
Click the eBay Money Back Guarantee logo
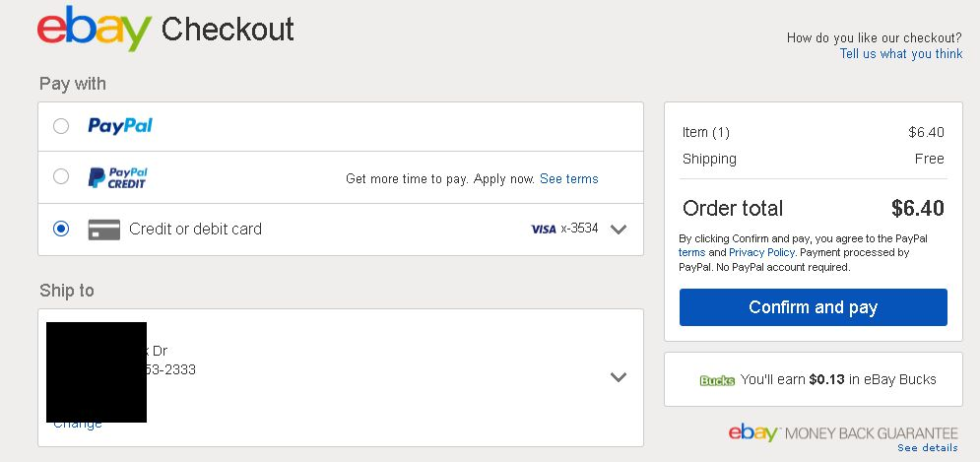coord(843,432)
